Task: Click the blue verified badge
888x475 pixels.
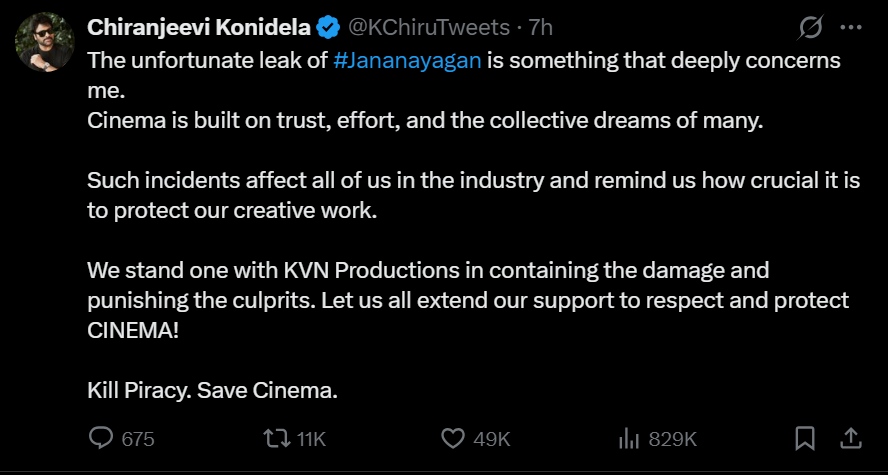Action: tap(326, 28)
